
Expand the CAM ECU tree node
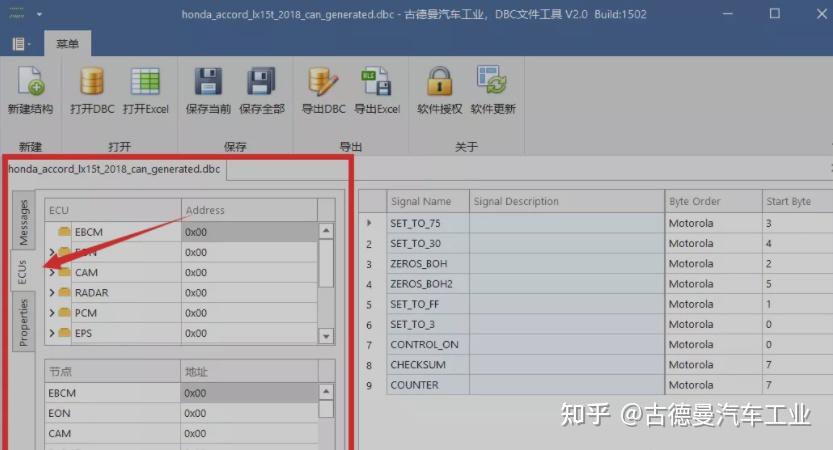(x=52, y=273)
